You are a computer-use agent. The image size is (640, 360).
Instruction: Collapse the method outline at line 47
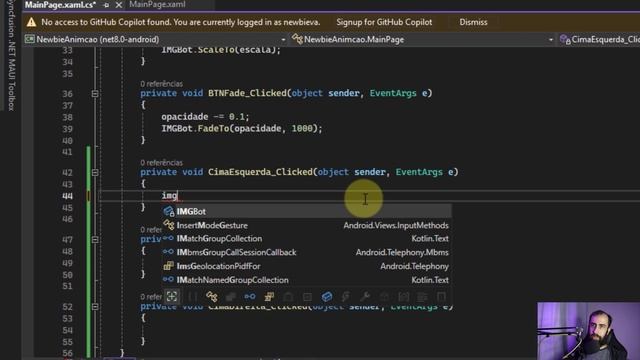tap(95, 239)
